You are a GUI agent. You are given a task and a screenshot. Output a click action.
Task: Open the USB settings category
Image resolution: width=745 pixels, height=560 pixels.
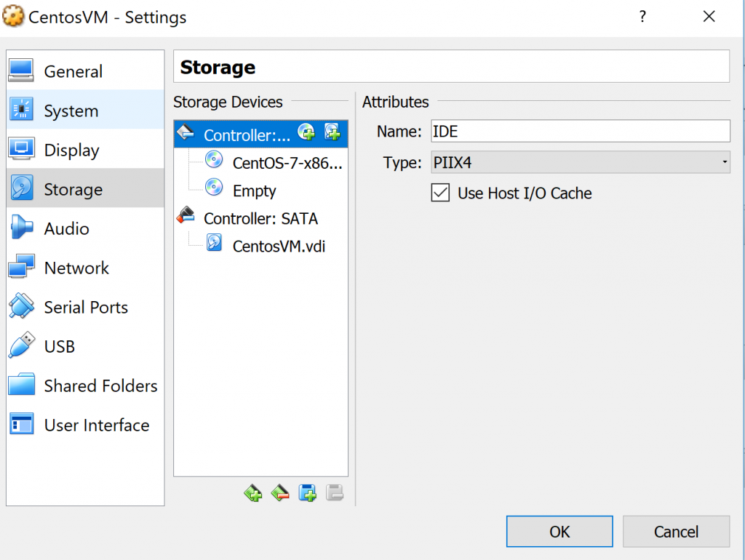[86, 346]
